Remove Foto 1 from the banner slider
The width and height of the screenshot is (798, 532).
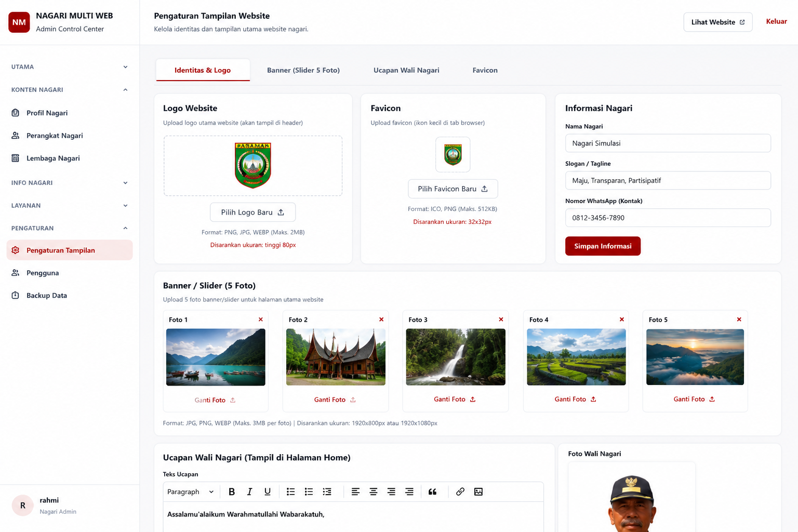point(261,320)
